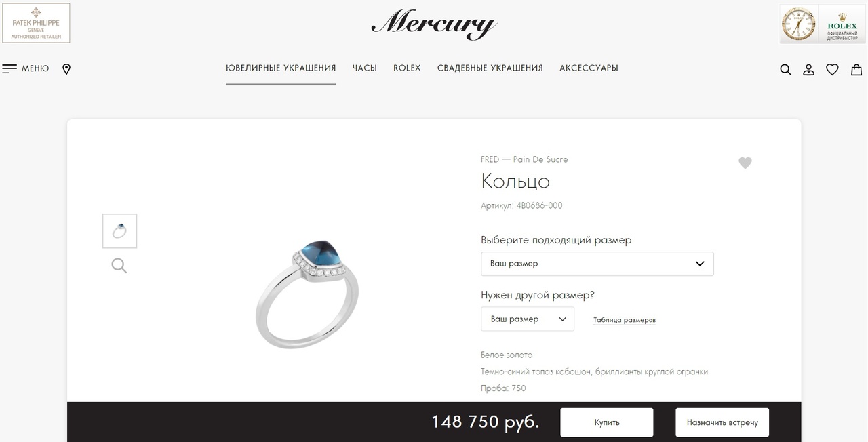The width and height of the screenshot is (868, 442).
Task: Open СВАДЕБНЫЕ УКРАШЕНИЯ in navigation
Action: click(490, 68)
